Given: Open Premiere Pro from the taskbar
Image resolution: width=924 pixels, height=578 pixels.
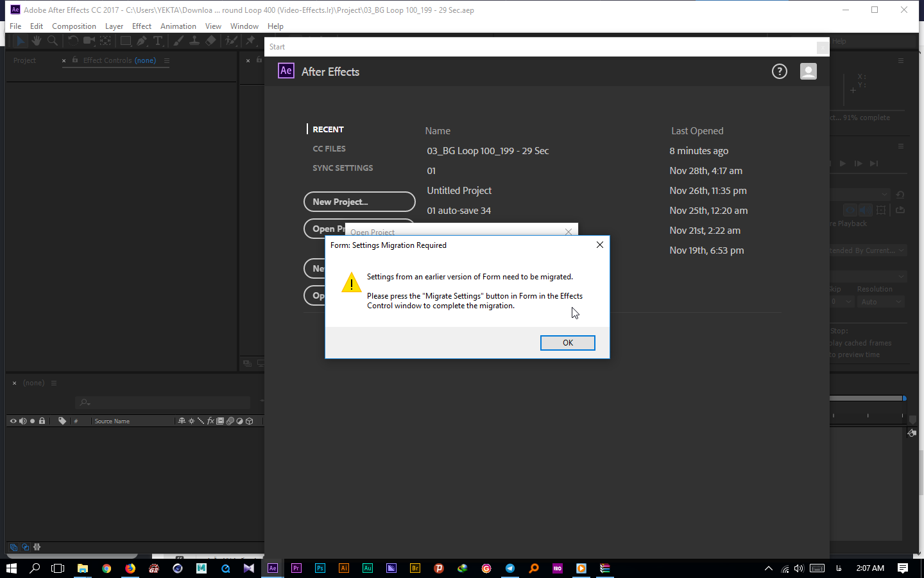Looking at the screenshot, I should tap(296, 568).
